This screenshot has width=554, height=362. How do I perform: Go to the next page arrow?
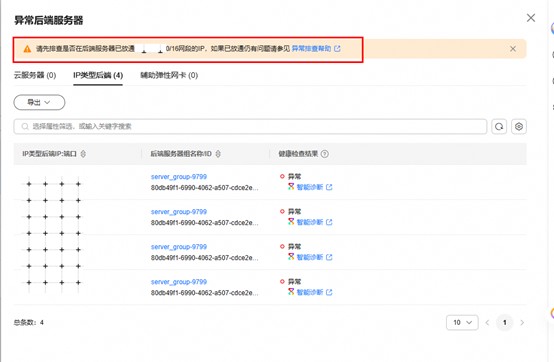point(522,322)
